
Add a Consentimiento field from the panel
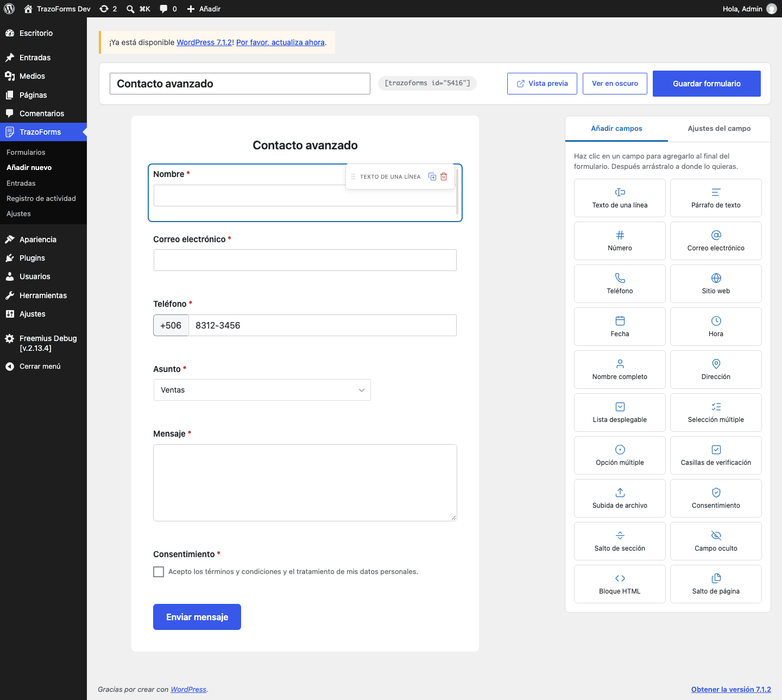[716, 499]
